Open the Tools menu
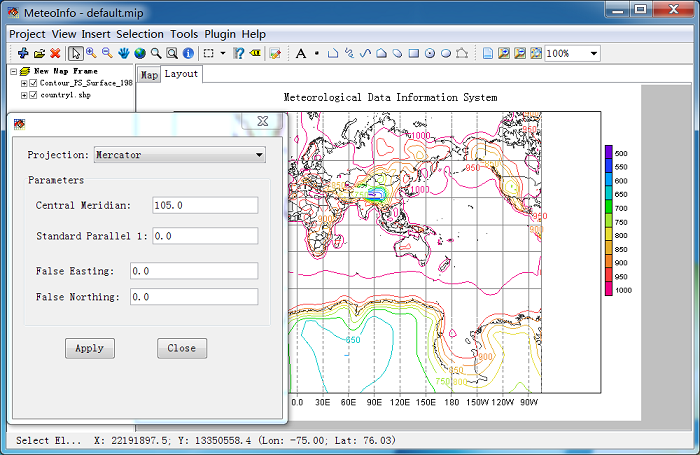Image resolution: width=700 pixels, height=455 pixels. tap(184, 34)
